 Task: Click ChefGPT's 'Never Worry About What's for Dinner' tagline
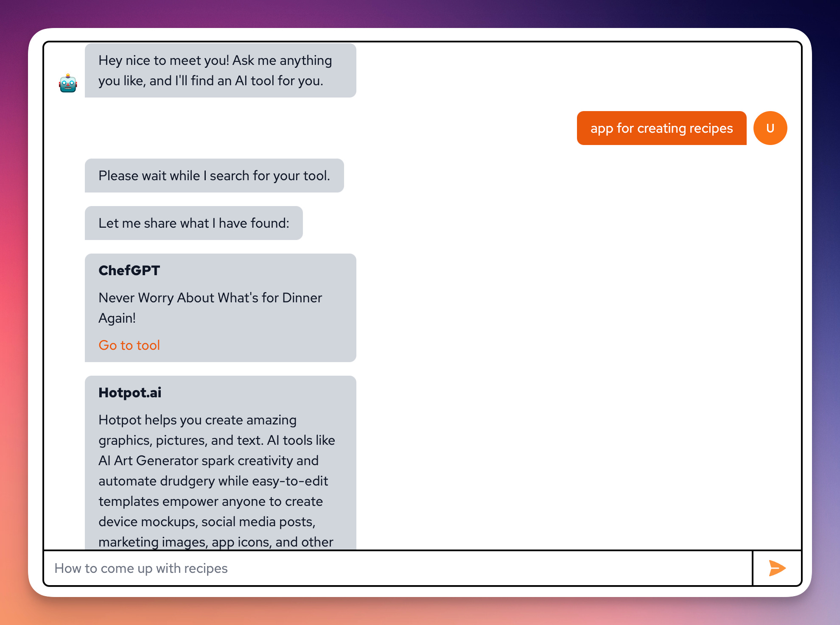(210, 298)
